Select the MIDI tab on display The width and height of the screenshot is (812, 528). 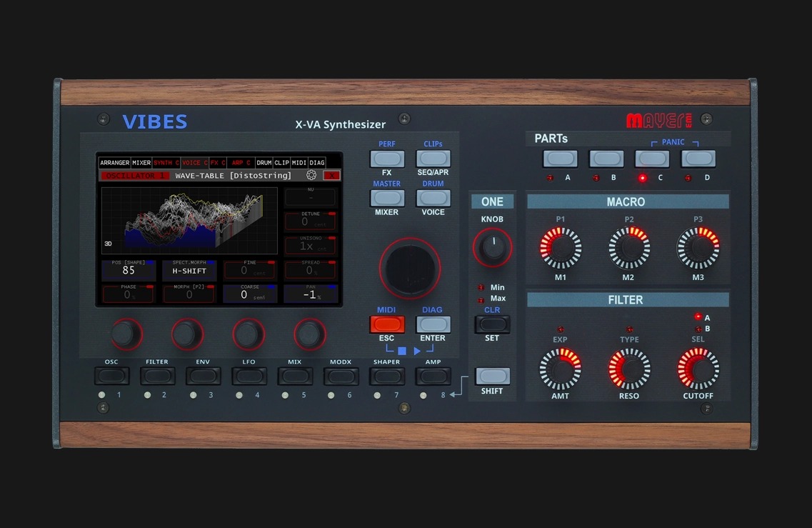point(299,163)
